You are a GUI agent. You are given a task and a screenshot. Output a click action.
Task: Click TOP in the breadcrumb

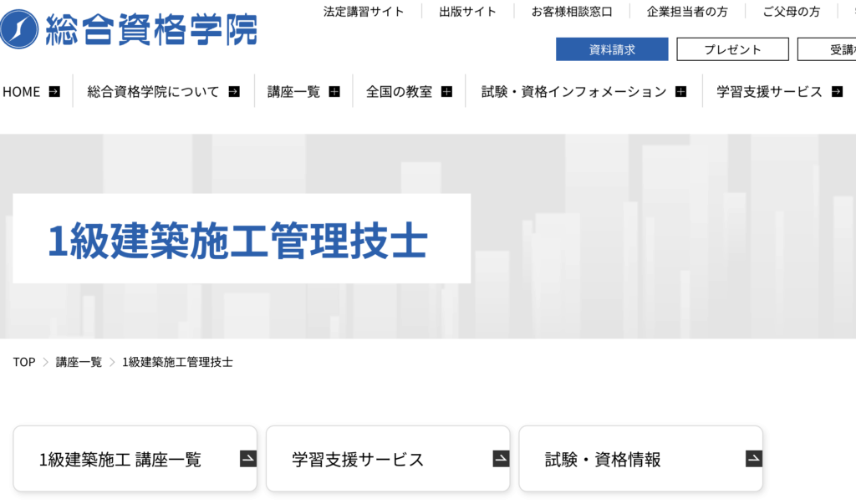[24, 362]
